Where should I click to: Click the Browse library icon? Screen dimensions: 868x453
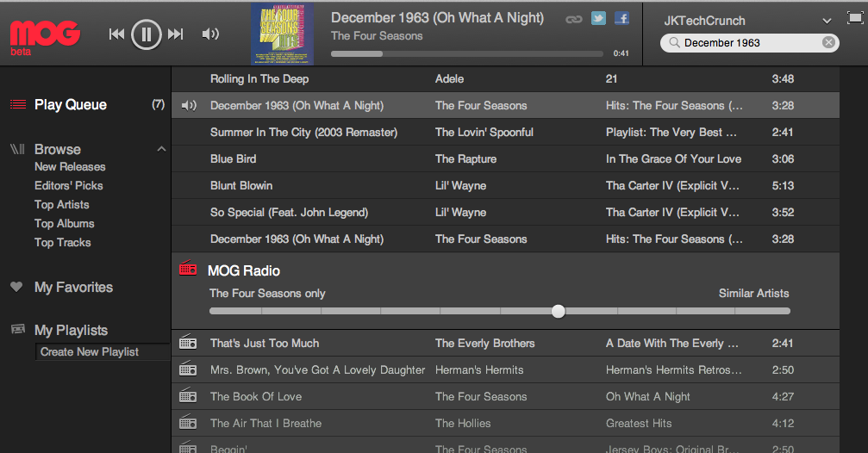coord(18,149)
